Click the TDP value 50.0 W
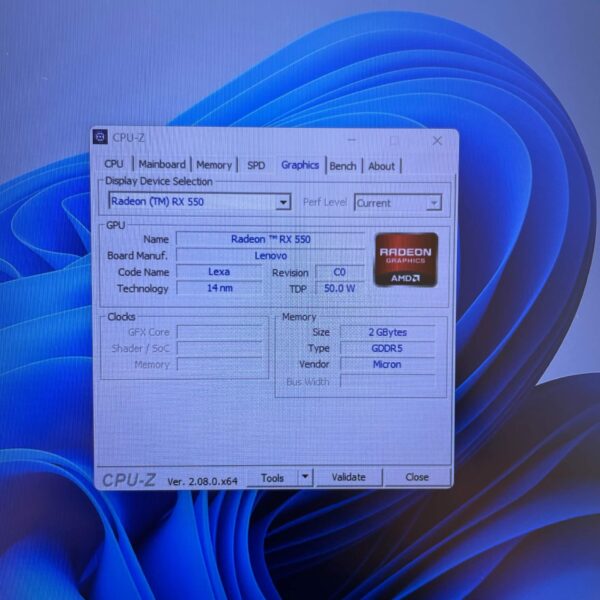The height and width of the screenshot is (600, 600). 340,288
